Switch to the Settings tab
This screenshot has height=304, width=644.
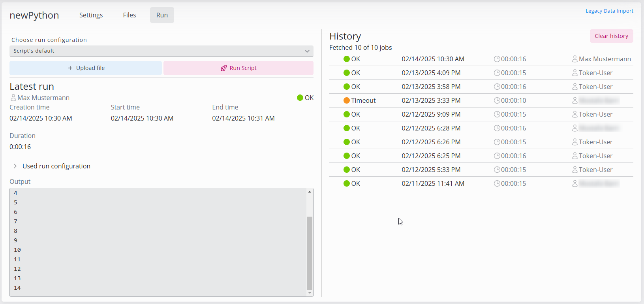[91, 15]
